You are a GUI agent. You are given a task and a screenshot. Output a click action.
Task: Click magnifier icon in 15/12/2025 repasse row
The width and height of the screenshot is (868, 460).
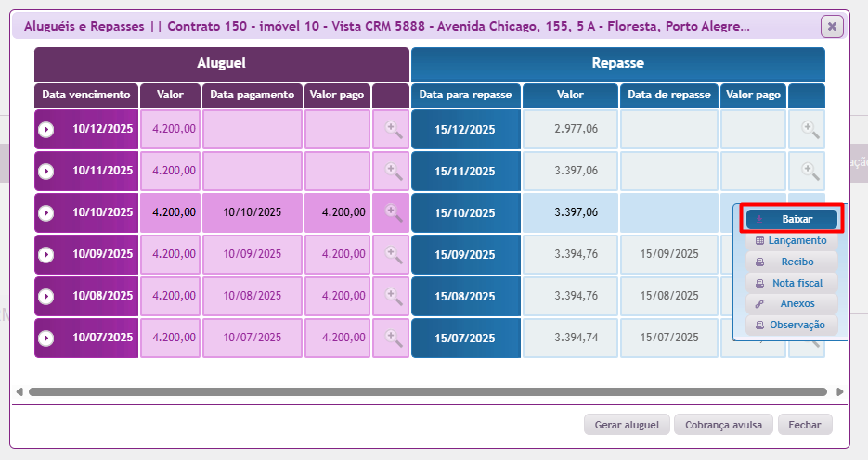click(810, 130)
